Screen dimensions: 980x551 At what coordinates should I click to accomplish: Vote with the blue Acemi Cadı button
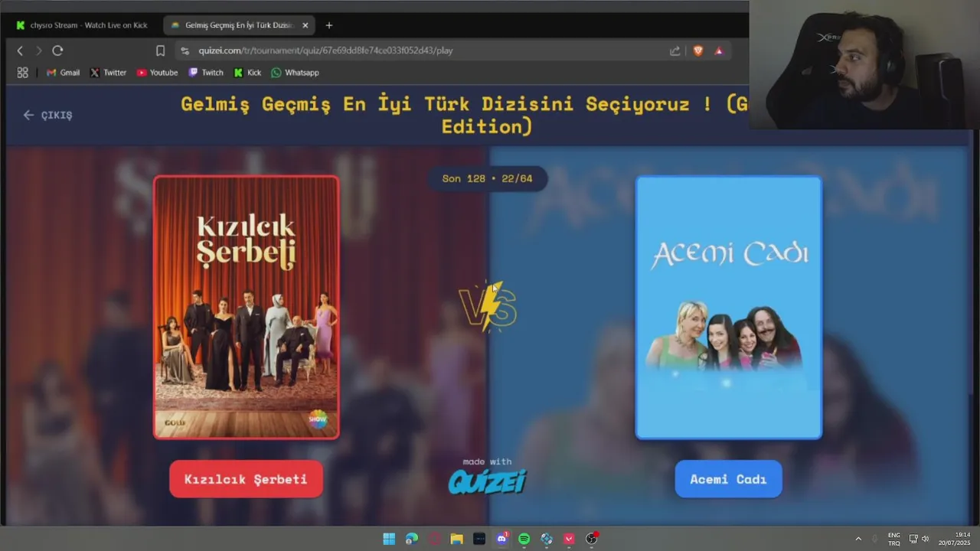[x=728, y=479]
